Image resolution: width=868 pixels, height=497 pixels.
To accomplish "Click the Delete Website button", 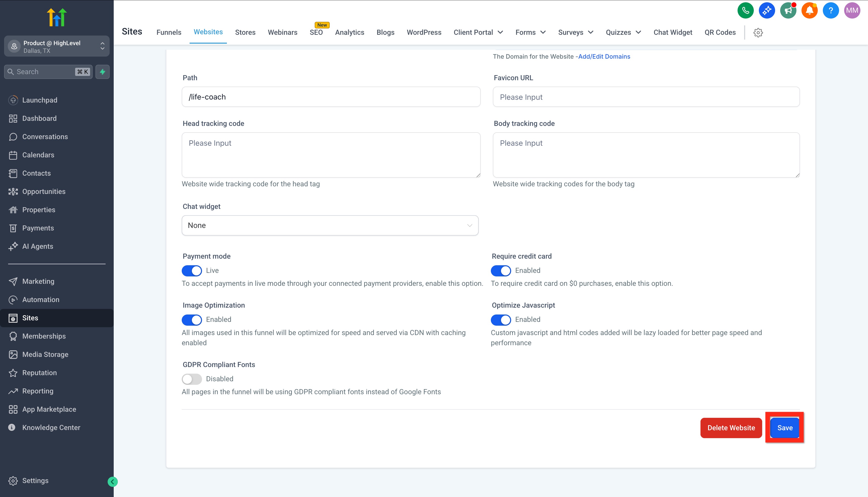I will (x=731, y=428).
